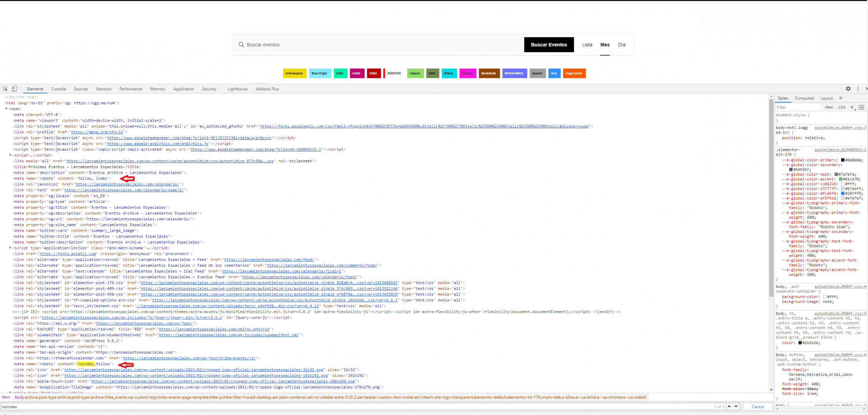
Task: Toggle the computed styles sidebar icon
Action: click(861, 107)
